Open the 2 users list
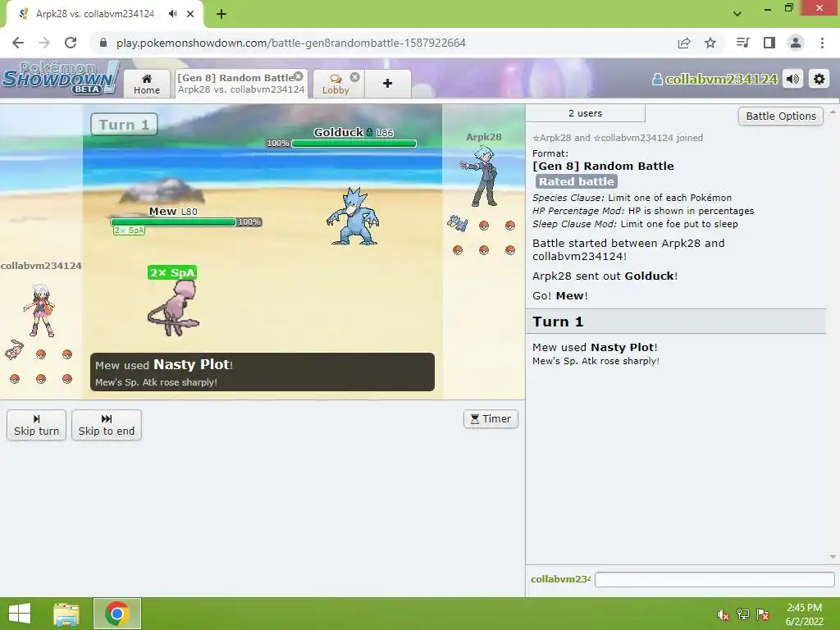 coord(585,113)
